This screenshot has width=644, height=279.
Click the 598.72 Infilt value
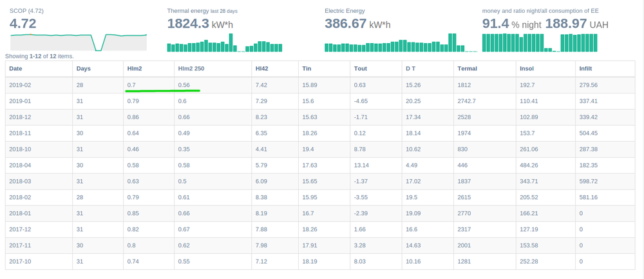point(588,181)
